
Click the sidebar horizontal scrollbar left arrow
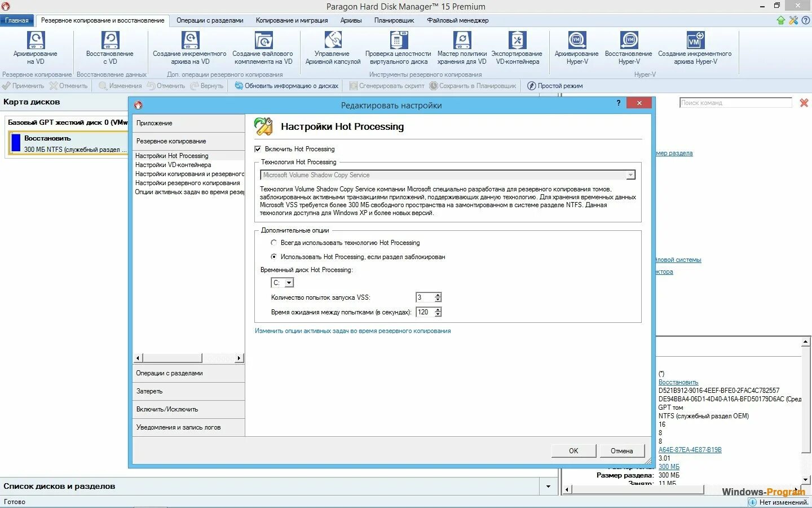click(138, 358)
